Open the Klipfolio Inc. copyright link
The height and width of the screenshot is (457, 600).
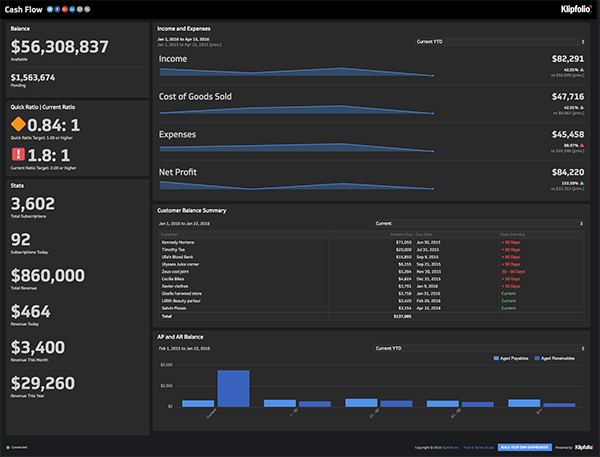(450, 447)
